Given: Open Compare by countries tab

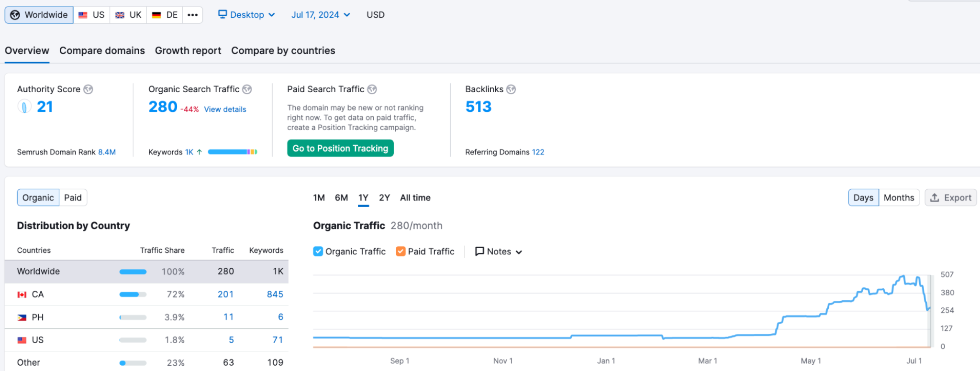Looking at the screenshot, I should [x=283, y=51].
